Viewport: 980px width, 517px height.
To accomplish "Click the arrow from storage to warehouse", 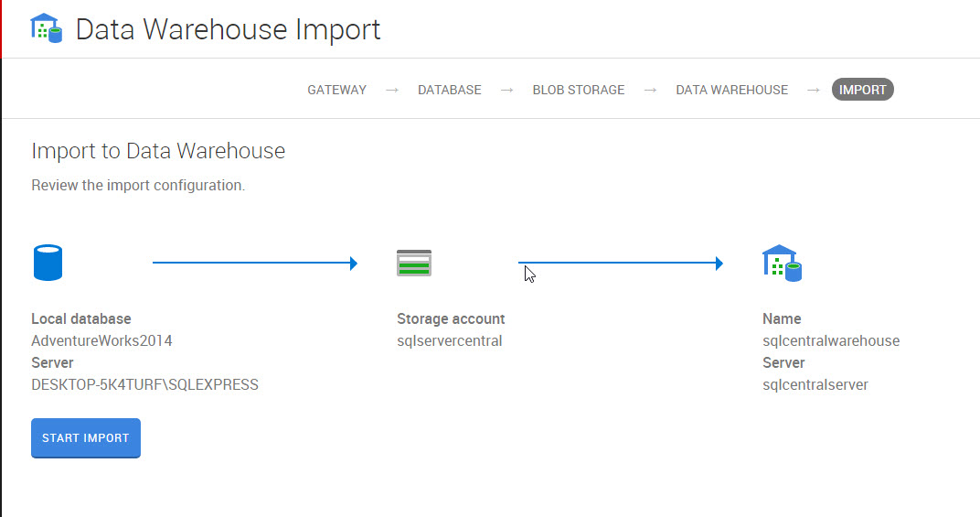I will 621,264.
